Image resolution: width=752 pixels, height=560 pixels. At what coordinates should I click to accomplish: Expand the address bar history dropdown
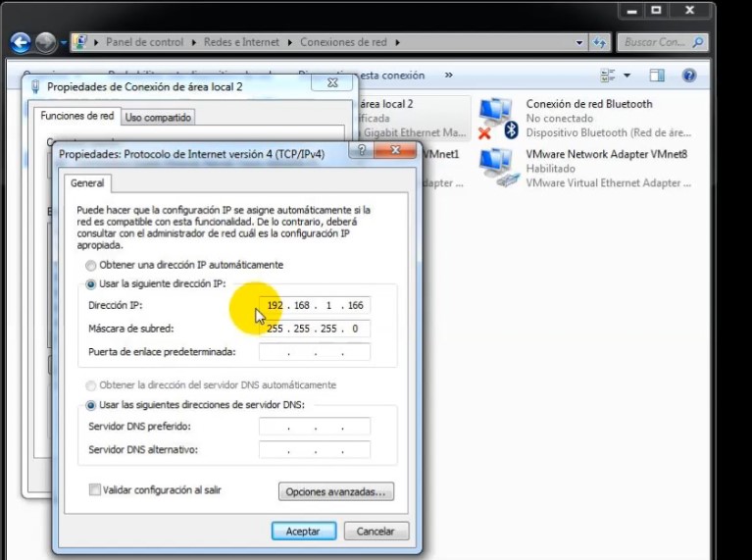click(579, 43)
